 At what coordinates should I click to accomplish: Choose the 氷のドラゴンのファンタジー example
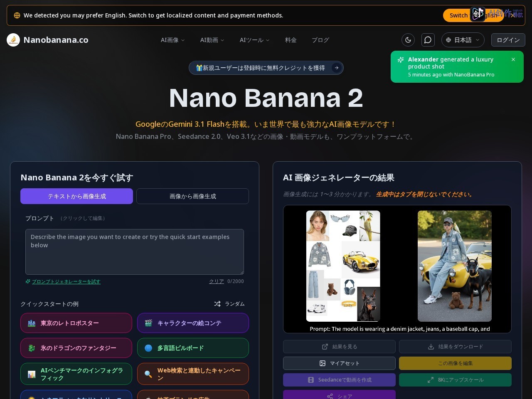[76, 348]
